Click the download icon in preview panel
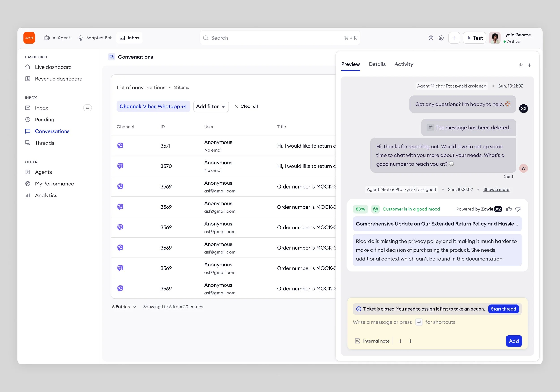 tap(520, 65)
